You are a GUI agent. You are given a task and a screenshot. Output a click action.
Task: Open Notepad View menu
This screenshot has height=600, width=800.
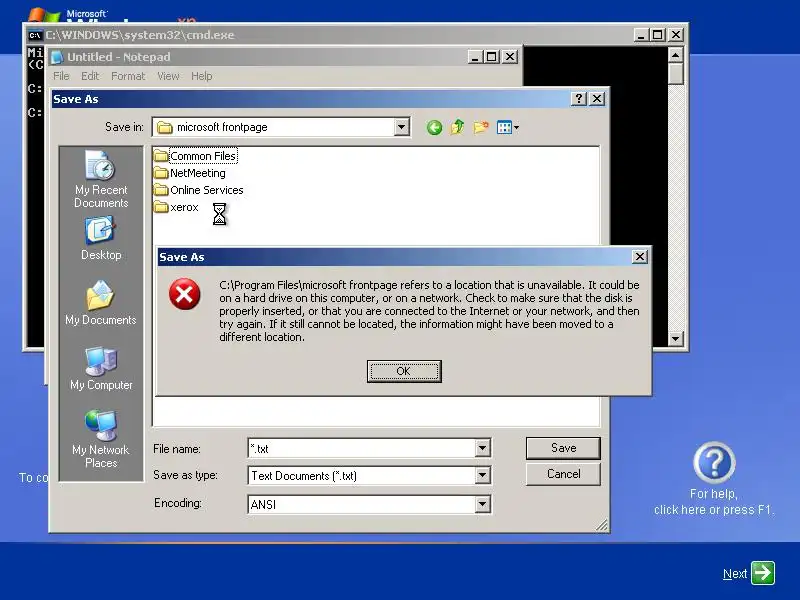(x=168, y=76)
